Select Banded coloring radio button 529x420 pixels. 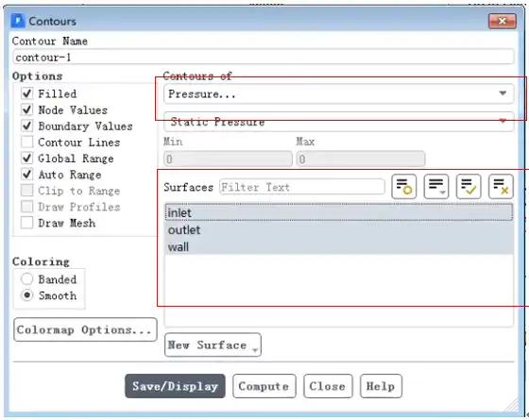(27, 279)
